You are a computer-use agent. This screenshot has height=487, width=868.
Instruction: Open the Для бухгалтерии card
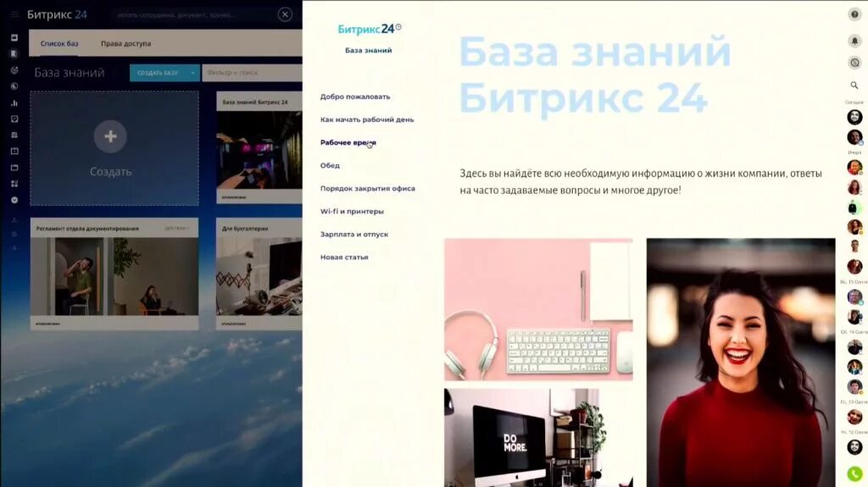coord(259,274)
